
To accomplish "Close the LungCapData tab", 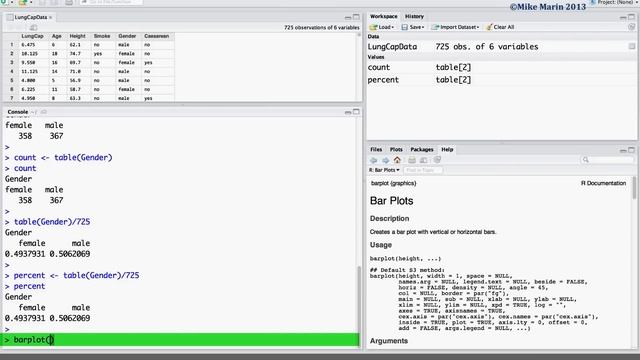I will tap(51, 17).
